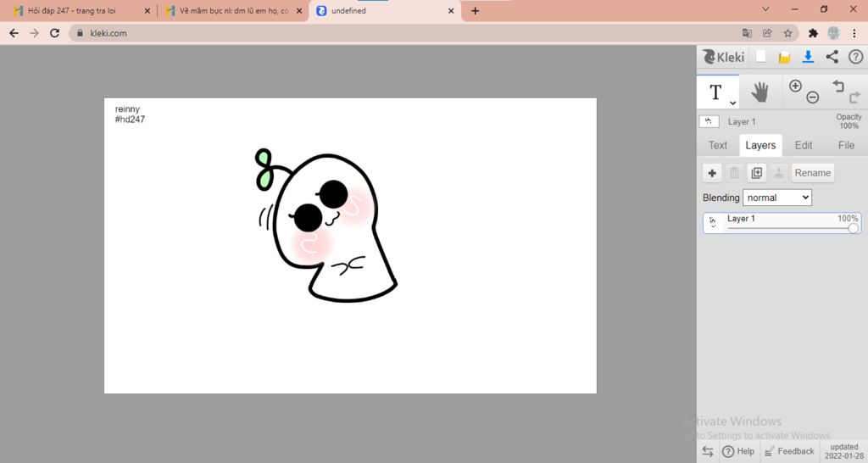Close the undefined Kleki browser tab
The height and width of the screenshot is (463, 868).
point(451,10)
